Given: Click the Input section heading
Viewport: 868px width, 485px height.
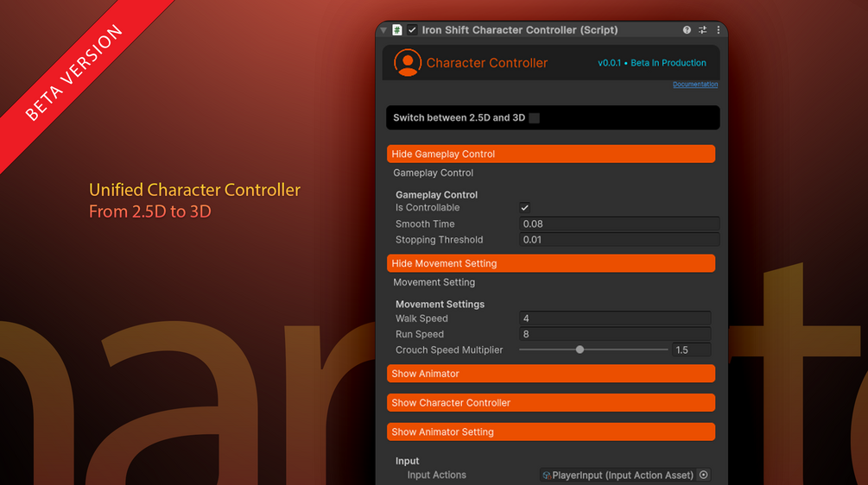Looking at the screenshot, I should click(x=407, y=461).
